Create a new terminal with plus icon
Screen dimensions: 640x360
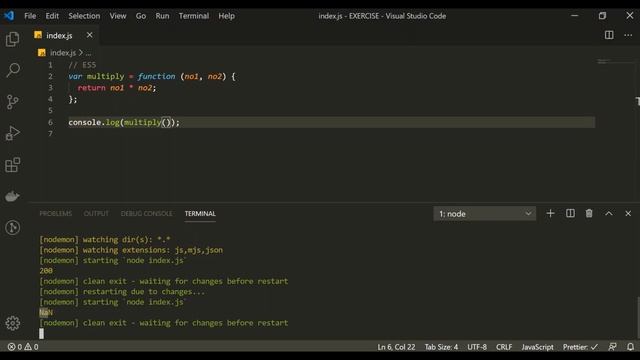pos(550,213)
